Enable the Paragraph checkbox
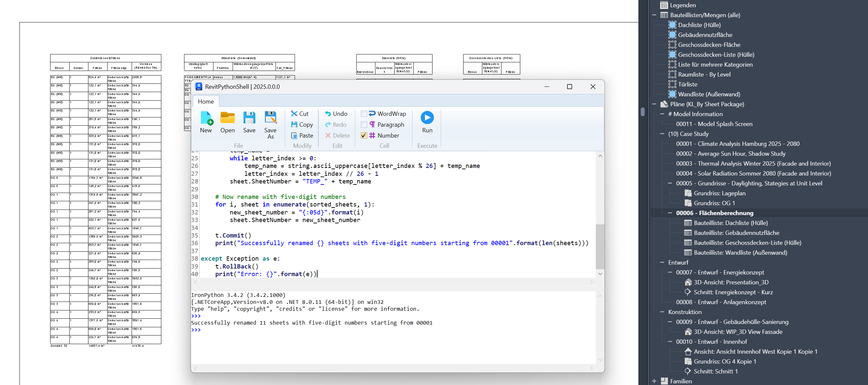This screenshot has width=868, height=385. pos(364,125)
